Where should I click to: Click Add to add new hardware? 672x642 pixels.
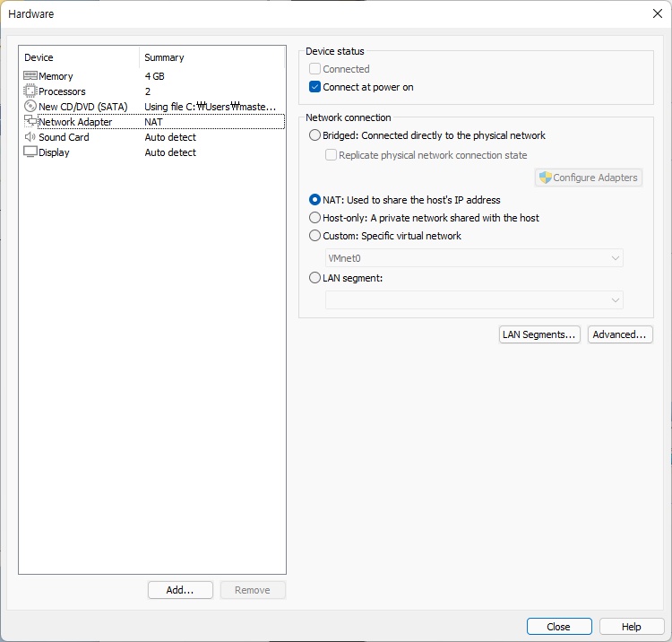click(180, 590)
